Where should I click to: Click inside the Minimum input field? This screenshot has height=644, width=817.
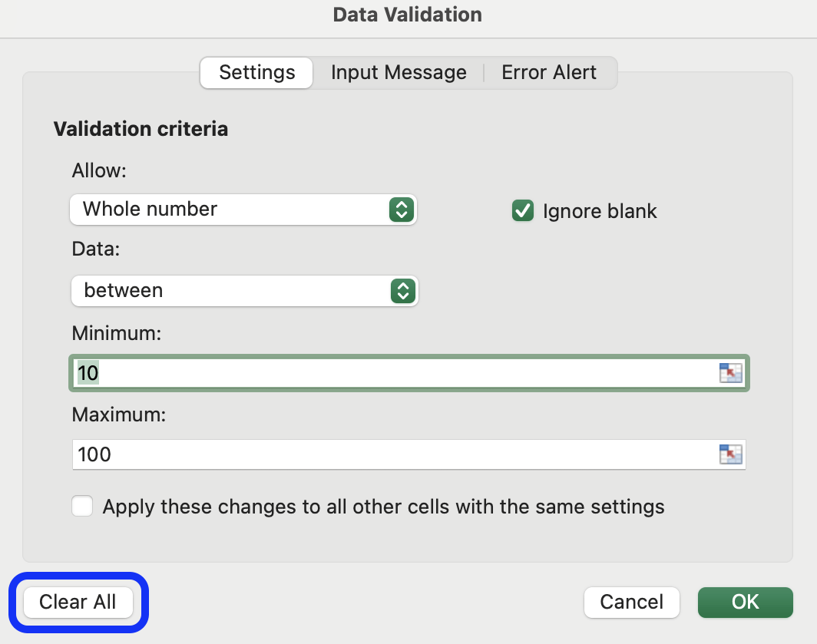point(409,373)
